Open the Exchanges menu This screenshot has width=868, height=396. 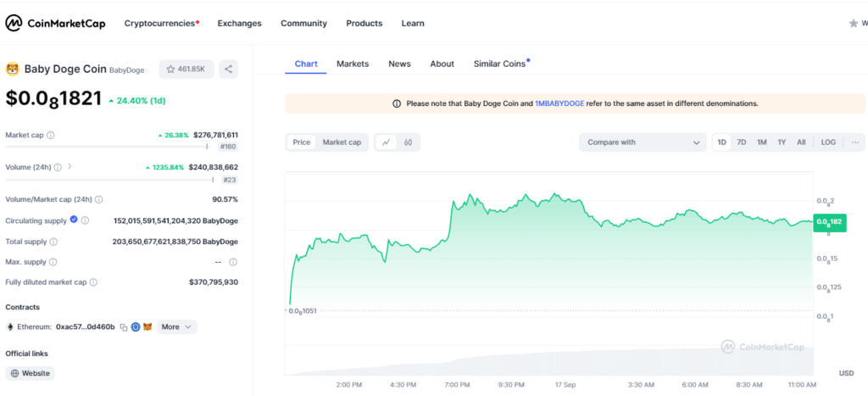(240, 23)
